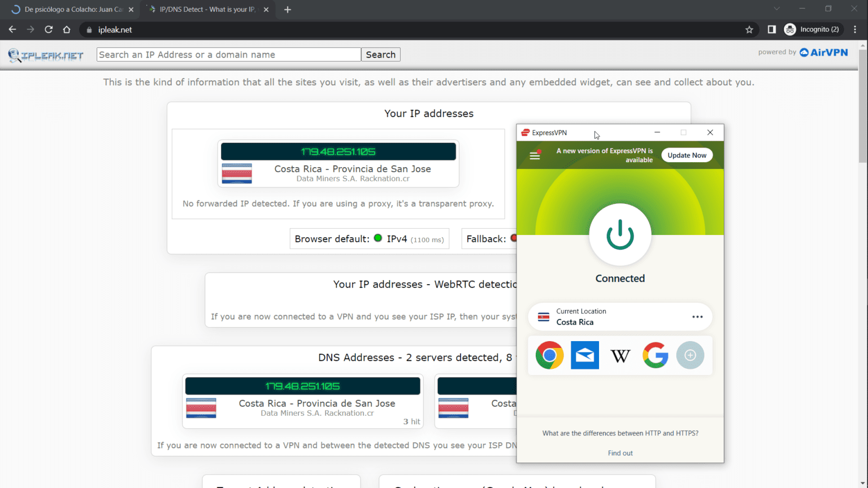The height and width of the screenshot is (488, 868).
Task: Click flag in second DNS server card
Action: pos(453,408)
